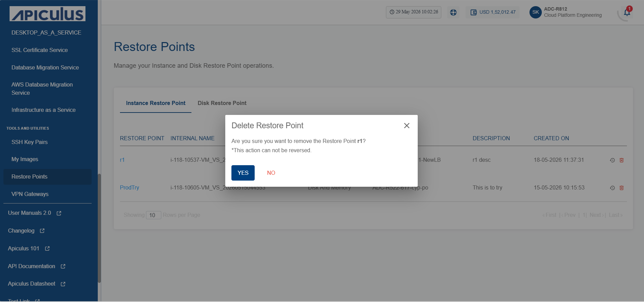The image size is (644, 302).
Task: Open Database Migration Service in sidebar
Action: pyautogui.click(x=45, y=67)
